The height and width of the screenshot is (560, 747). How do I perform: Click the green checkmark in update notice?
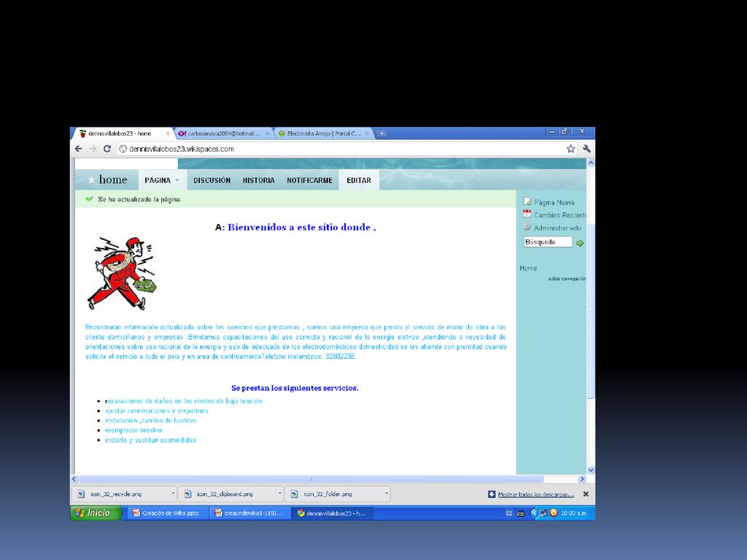[89, 199]
